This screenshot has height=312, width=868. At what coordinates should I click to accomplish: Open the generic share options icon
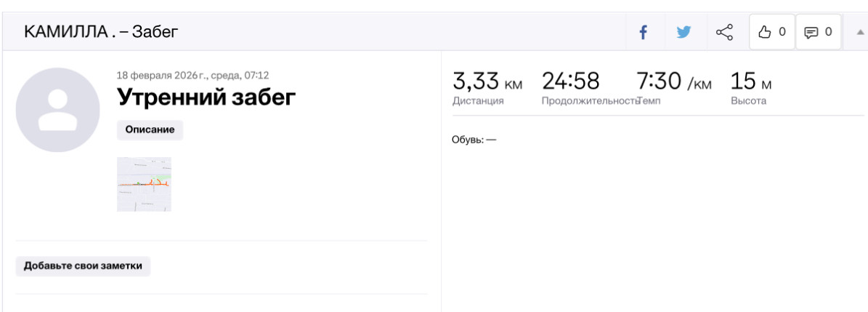tap(724, 32)
